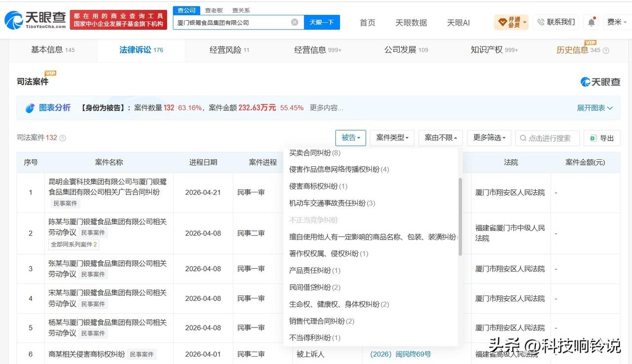Switch to the 查关系 search mode

[241, 10]
